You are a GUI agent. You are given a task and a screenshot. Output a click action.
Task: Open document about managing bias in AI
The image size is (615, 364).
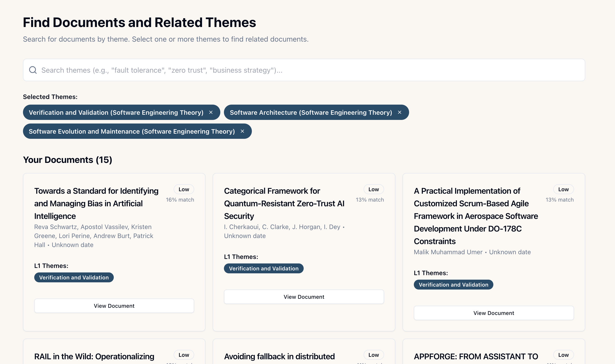pyautogui.click(x=114, y=306)
